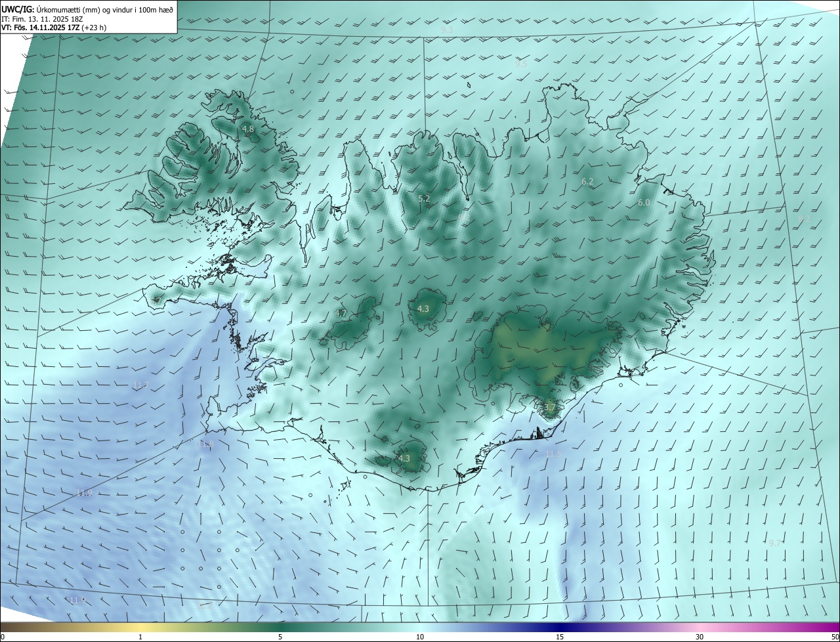This screenshot has height=642, width=840.
Task: Click the colorbar tick label 30
Action: tap(700, 637)
